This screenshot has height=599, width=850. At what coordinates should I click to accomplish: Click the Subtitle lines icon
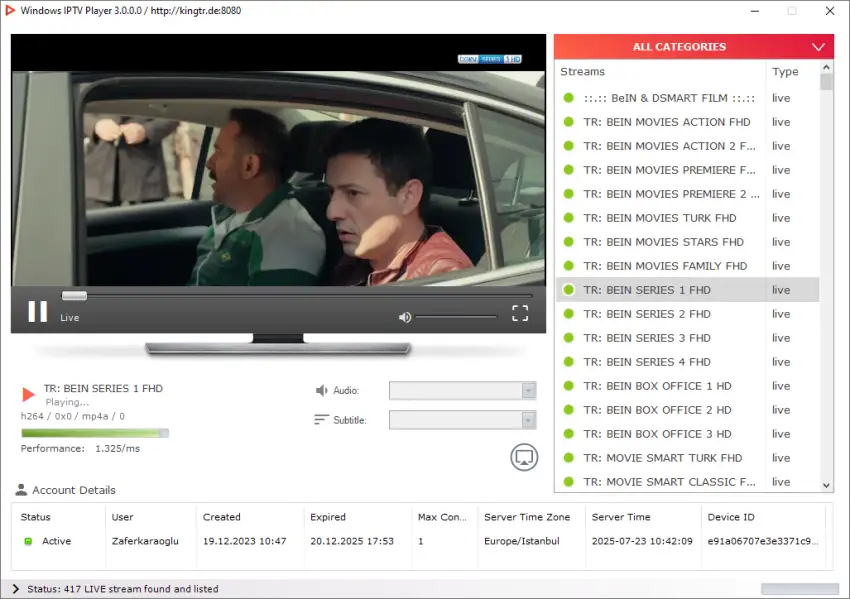321,420
